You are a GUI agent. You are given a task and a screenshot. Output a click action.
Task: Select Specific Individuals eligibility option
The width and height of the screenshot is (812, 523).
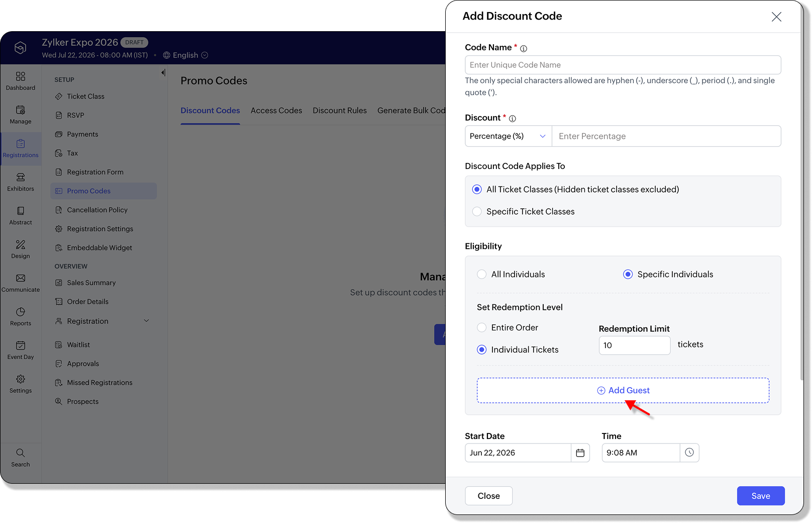(x=628, y=275)
